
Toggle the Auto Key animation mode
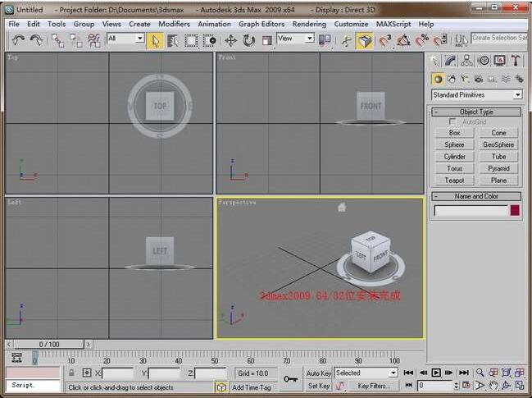[x=318, y=373]
